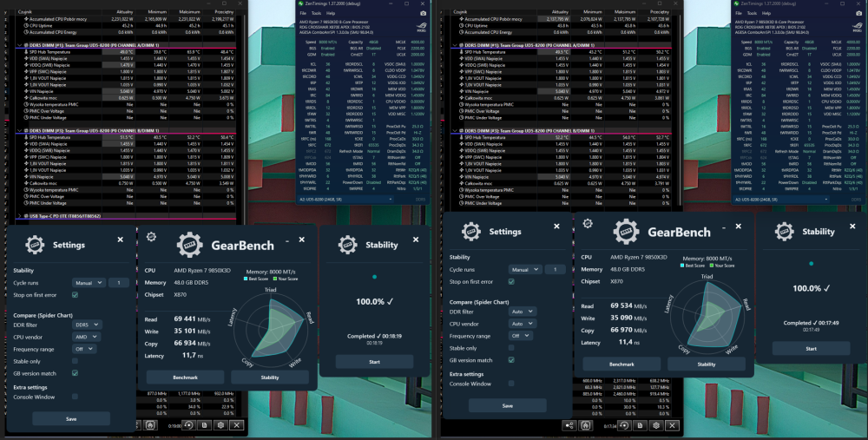
Task: Open Tools menu in ZenTimings above 00:17:49 Stability window
Action: 752,13
